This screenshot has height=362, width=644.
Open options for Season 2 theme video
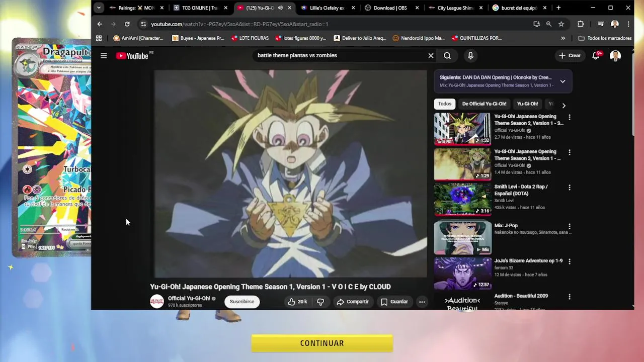pyautogui.click(x=569, y=117)
